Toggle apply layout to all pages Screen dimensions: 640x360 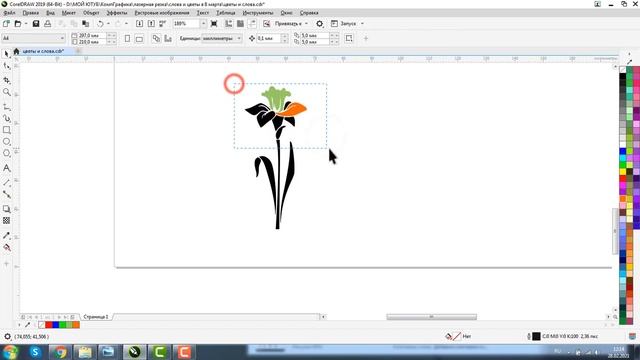[x=156, y=38]
